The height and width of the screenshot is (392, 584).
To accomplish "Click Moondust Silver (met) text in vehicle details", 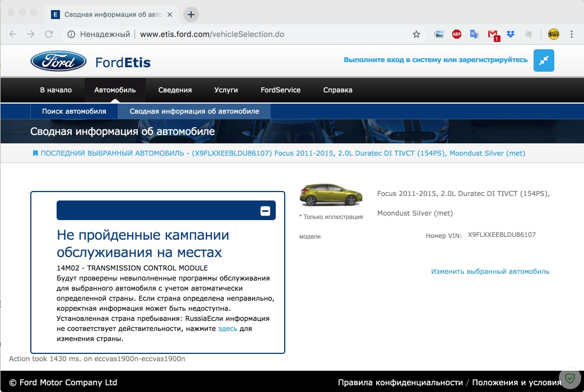I will pyautogui.click(x=415, y=213).
